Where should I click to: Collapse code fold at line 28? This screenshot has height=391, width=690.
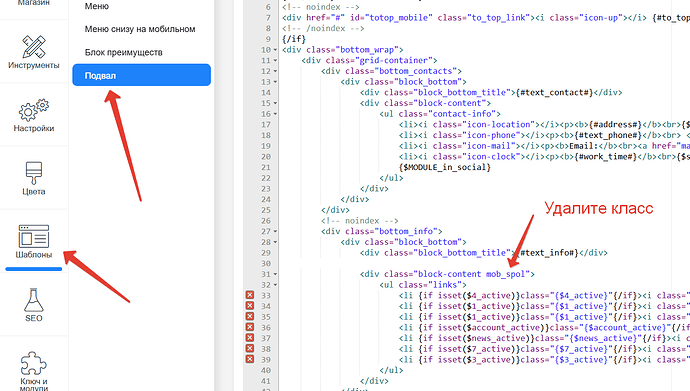(275, 242)
